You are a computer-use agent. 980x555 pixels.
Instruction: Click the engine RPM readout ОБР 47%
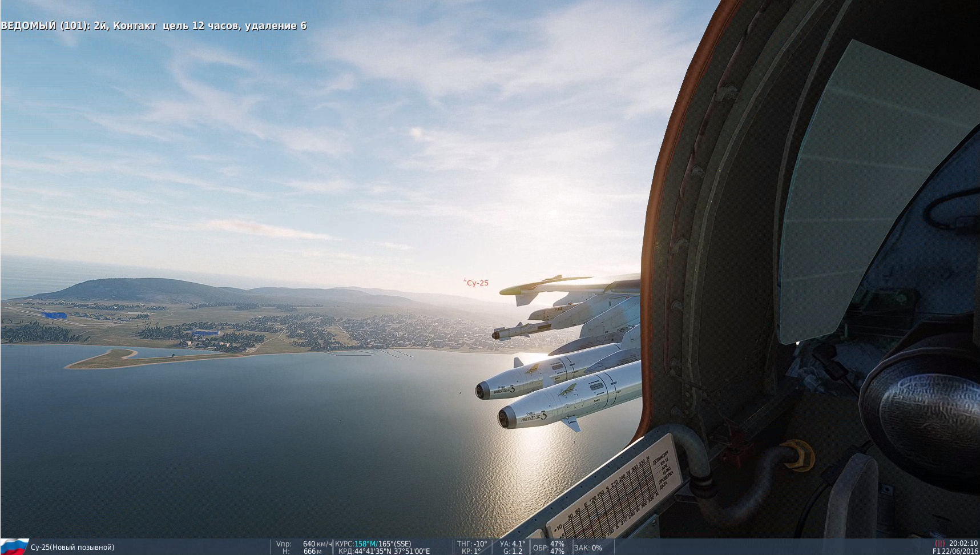(549, 548)
